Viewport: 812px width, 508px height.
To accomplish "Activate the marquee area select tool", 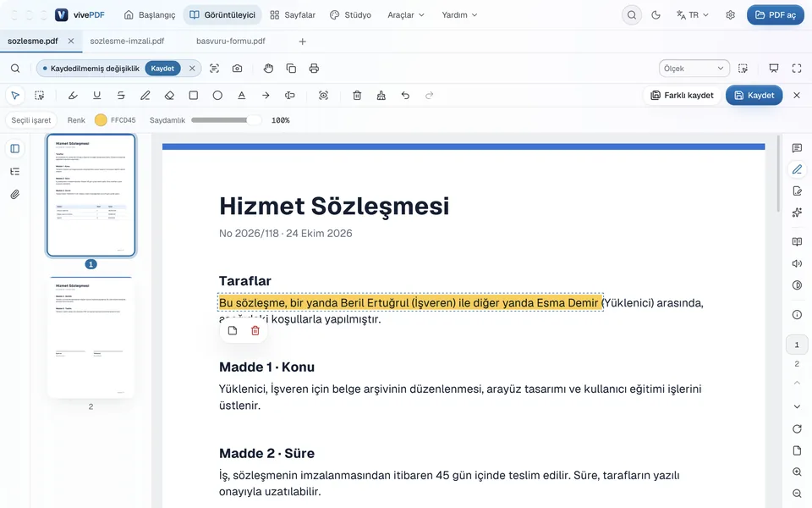I will pyautogui.click(x=40, y=96).
